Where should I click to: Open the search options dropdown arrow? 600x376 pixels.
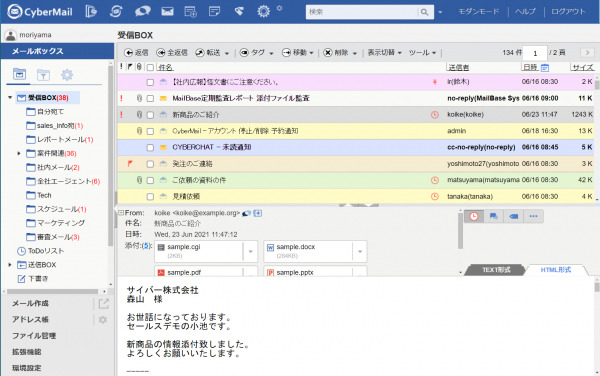pyautogui.click(x=440, y=12)
